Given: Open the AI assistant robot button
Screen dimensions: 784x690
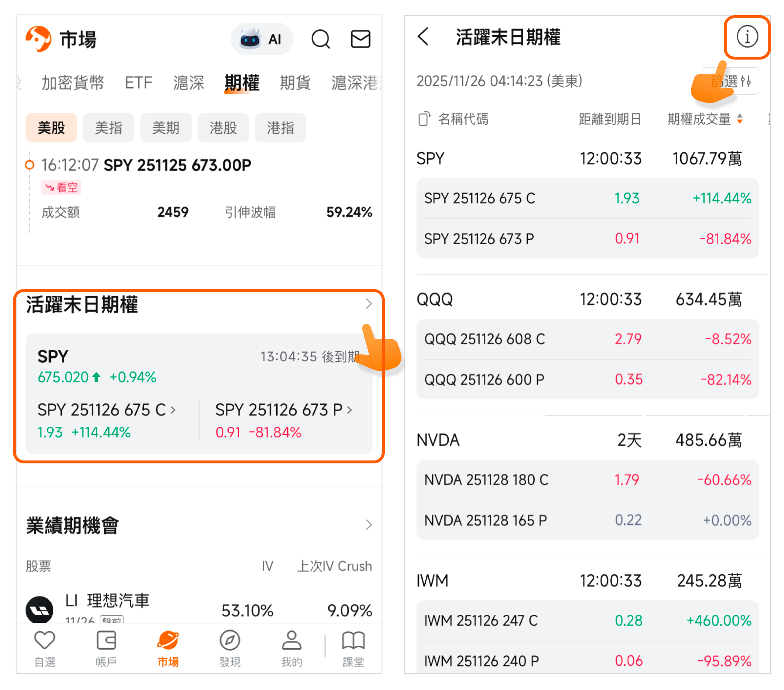Looking at the screenshot, I should (x=262, y=39).
